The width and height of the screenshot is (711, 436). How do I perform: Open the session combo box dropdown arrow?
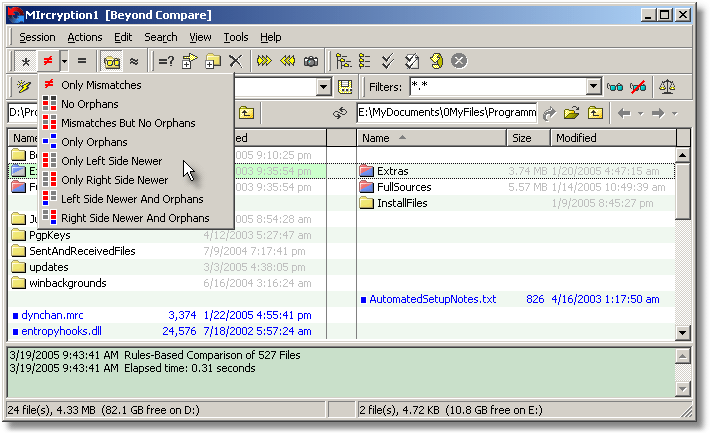pos(323,87)
